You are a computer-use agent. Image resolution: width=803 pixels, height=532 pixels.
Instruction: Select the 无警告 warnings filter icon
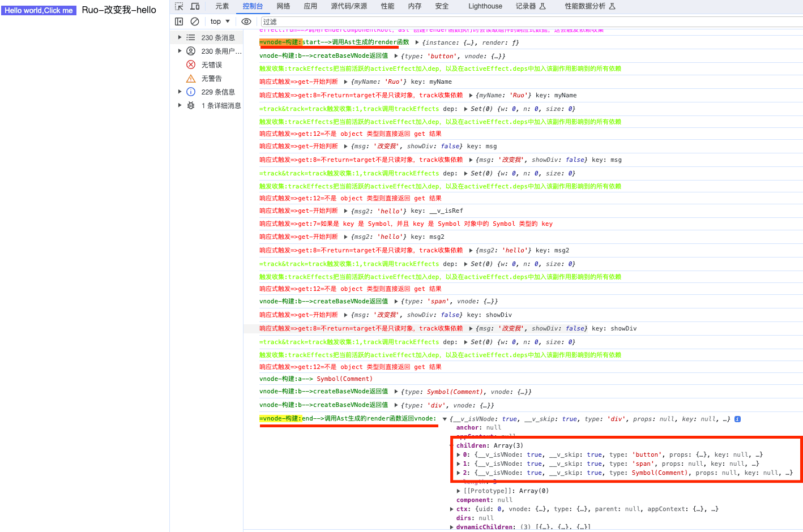[x=191, y=78]
